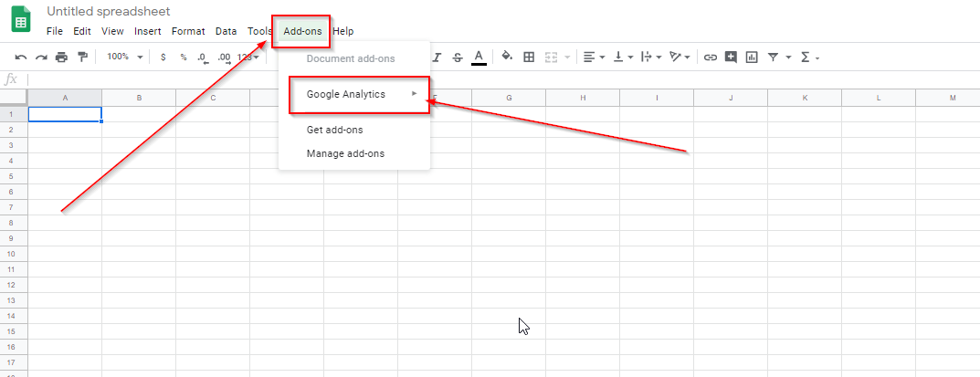Select column L header
Image resolution: width=980 pixels, height=377 pixels.
(x=879, y=98)
